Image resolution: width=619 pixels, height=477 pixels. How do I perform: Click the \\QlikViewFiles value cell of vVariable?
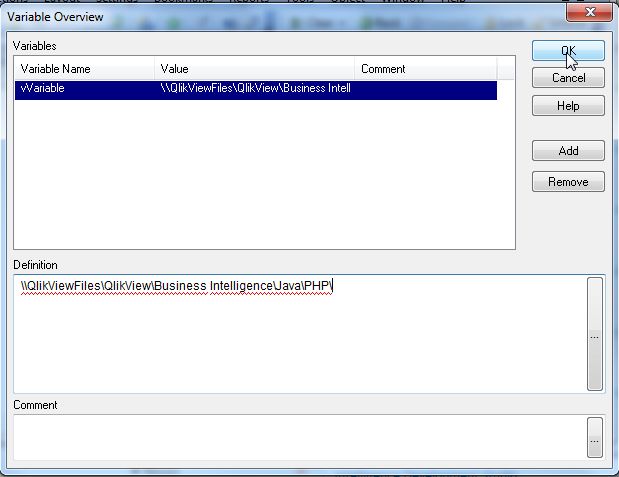(255, 90)
